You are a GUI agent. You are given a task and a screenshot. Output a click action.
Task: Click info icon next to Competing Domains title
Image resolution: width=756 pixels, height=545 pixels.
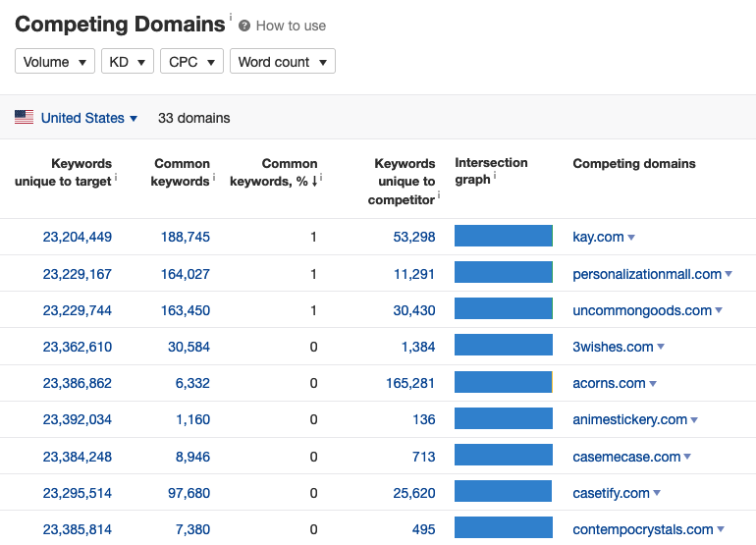tap(231, 17)
